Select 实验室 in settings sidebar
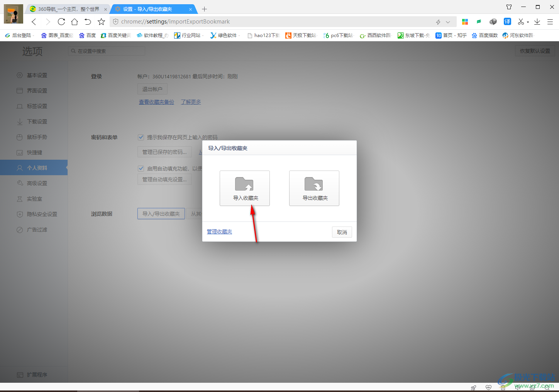 pyautogui.click(x=34, y=199)
